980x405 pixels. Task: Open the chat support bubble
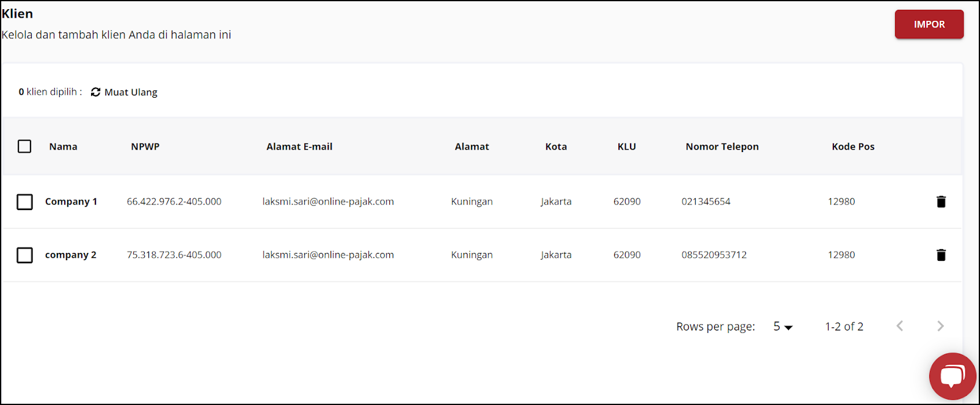click(952, 376)
